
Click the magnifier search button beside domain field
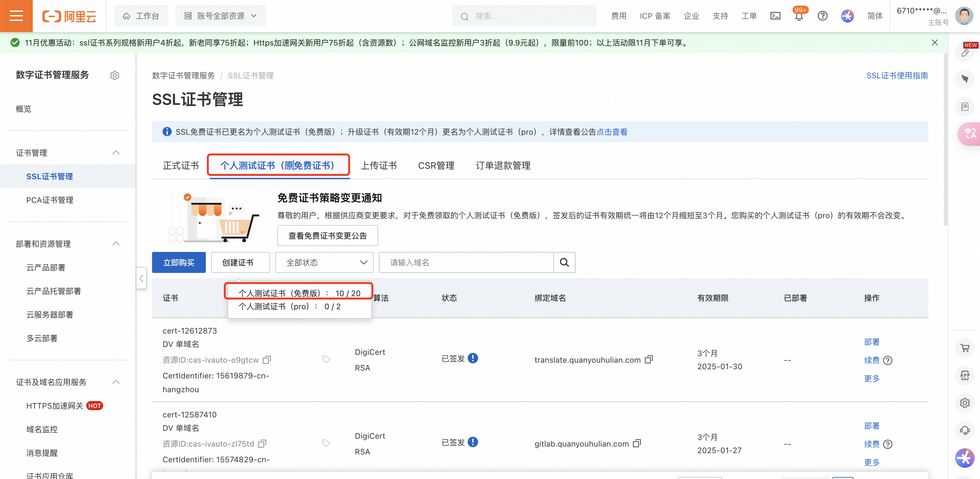(x=564, y=262)
